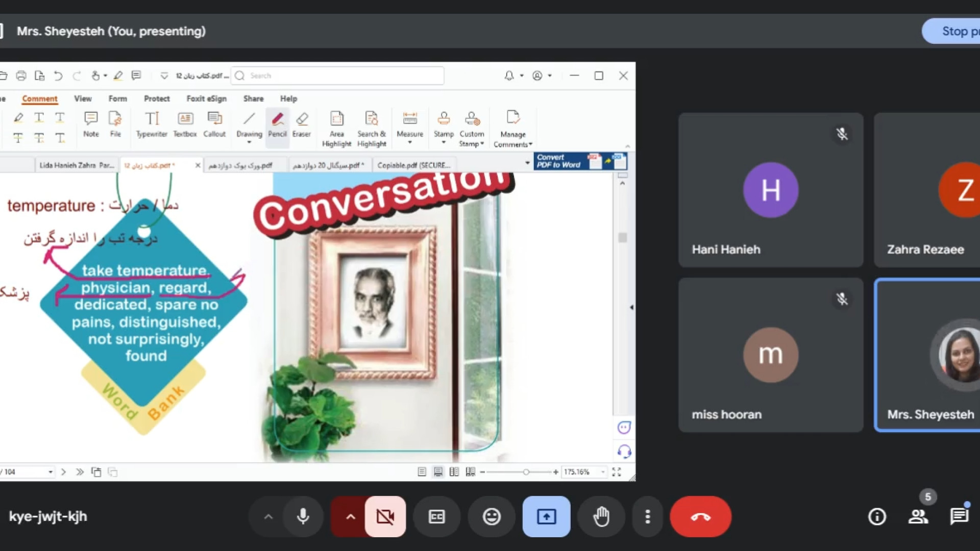980x551 pixels.
Task: Click the raise hand icon
Action: (601, 517)
